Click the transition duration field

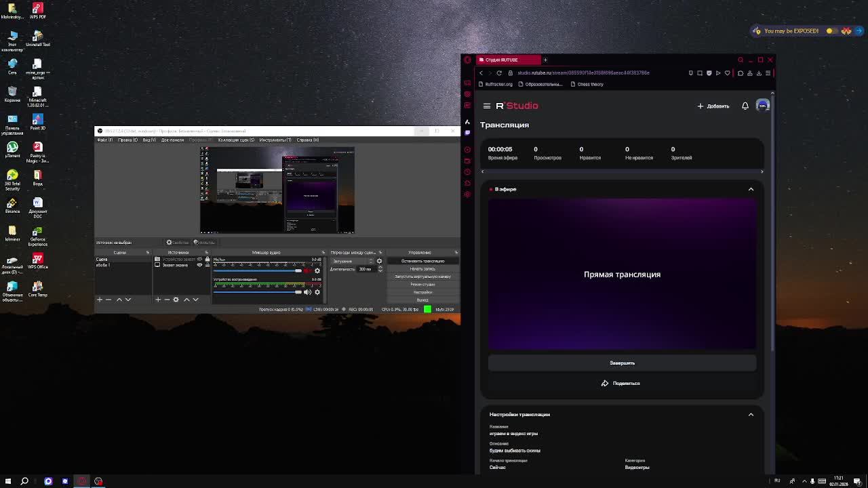(x=366, y=269)
